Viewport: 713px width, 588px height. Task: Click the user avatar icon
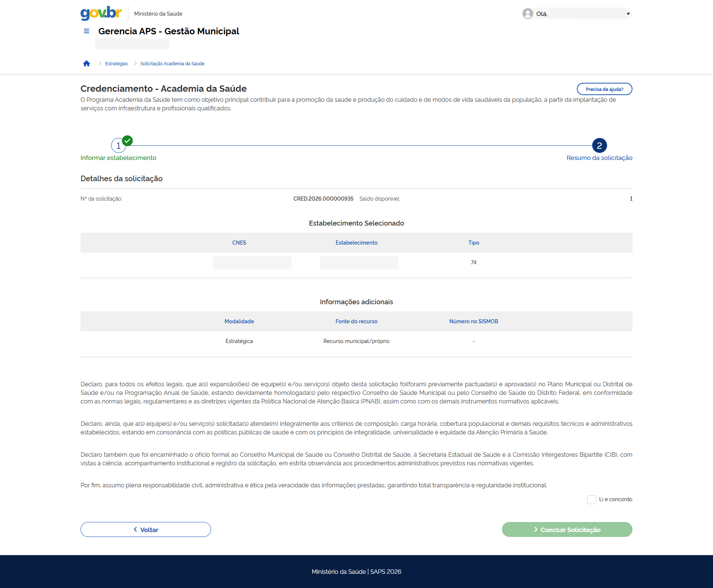pos(527,14)
